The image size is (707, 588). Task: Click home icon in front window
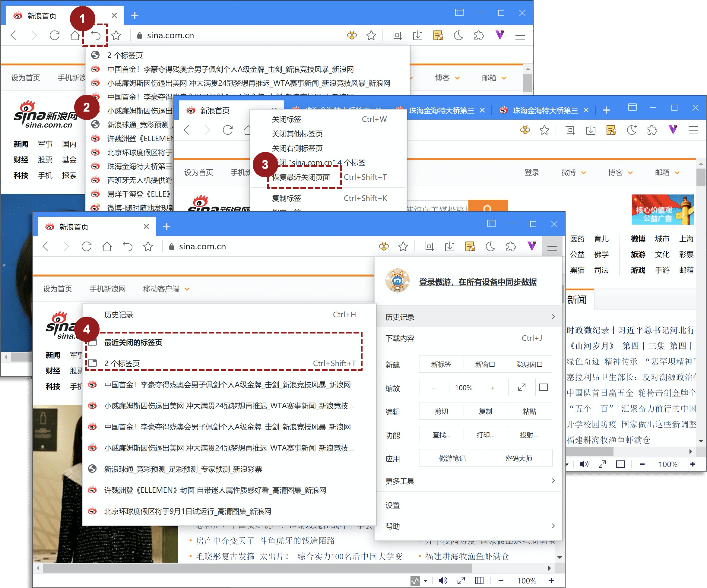coord(107,246)
